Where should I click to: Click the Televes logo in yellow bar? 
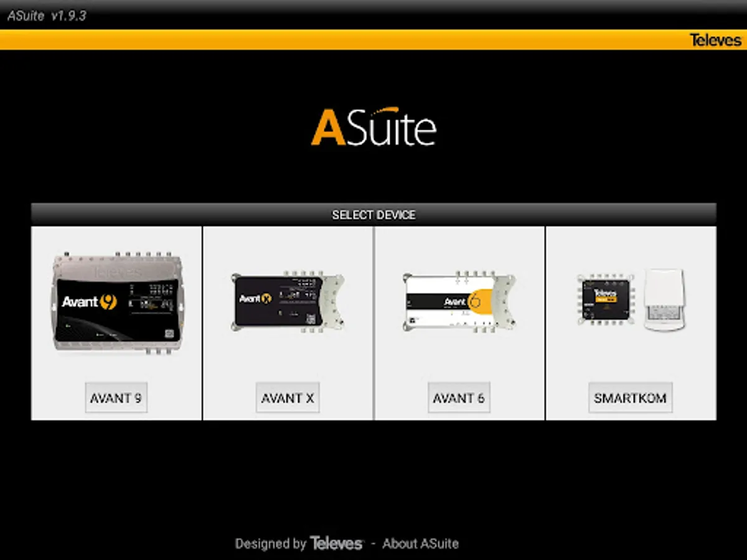pos(716,40)
